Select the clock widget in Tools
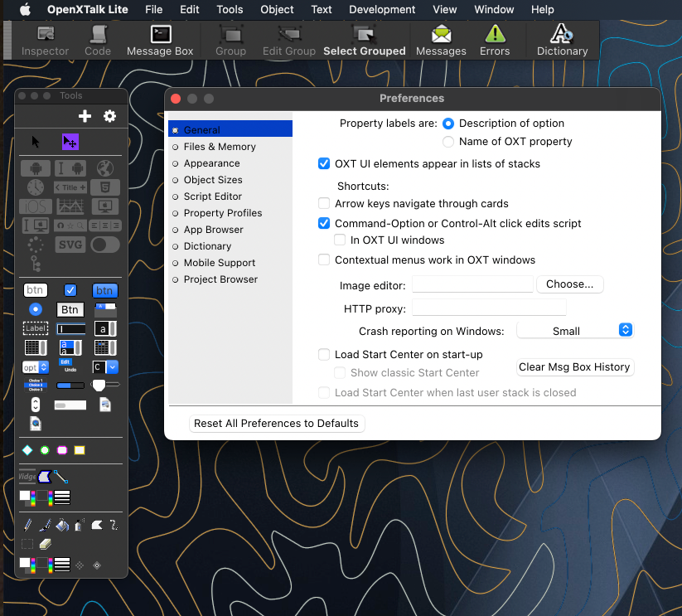The width and height of the screenshot is (682, 616). (x=36, y=187)
